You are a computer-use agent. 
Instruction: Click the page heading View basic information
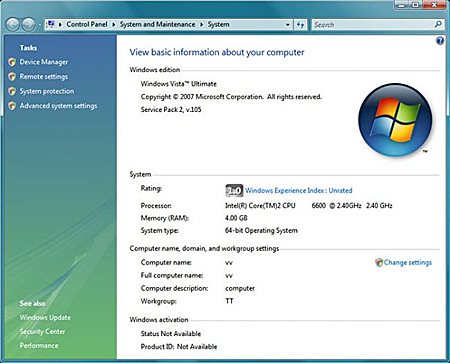[x=217, y=52]
